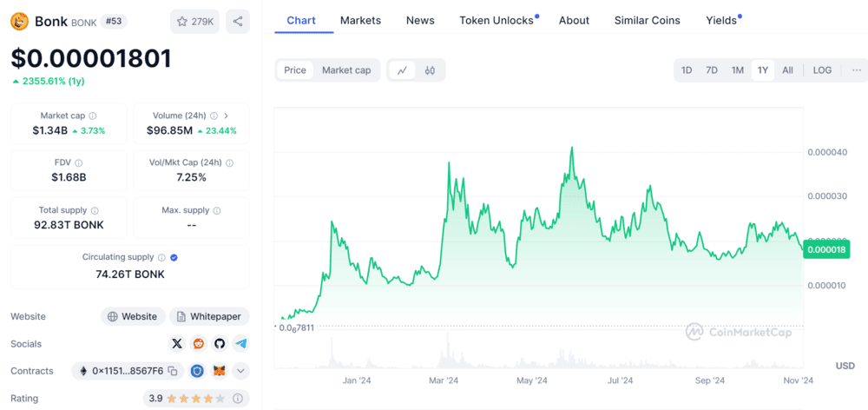The height and width of the screenshot is (410, 868).
Task: Open the Whitepaper link
Action: coord(209,317)
